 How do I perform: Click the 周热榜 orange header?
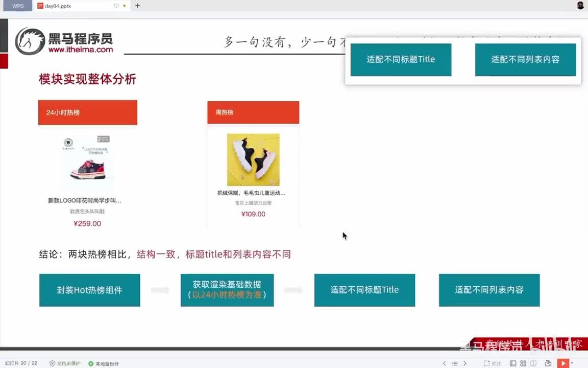point(253,112)
